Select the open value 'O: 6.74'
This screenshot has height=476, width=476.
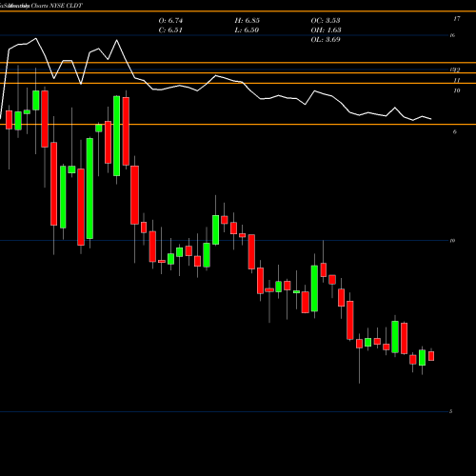click(x=170, y=21)
